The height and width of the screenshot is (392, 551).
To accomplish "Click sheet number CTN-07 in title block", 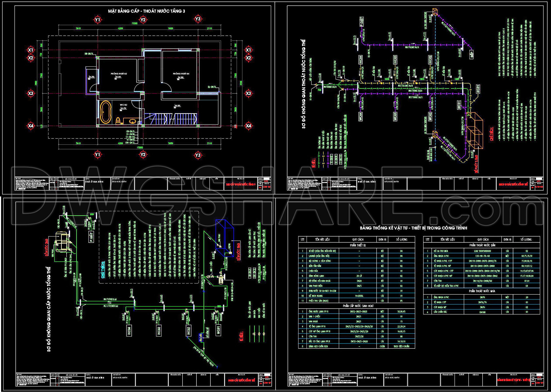I will click(x=267, y=383).
